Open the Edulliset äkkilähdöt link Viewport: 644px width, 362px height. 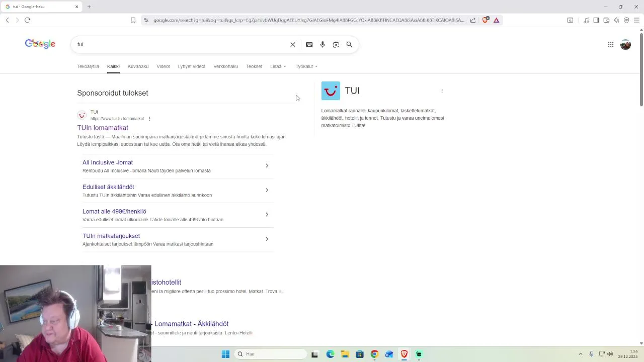108,187
